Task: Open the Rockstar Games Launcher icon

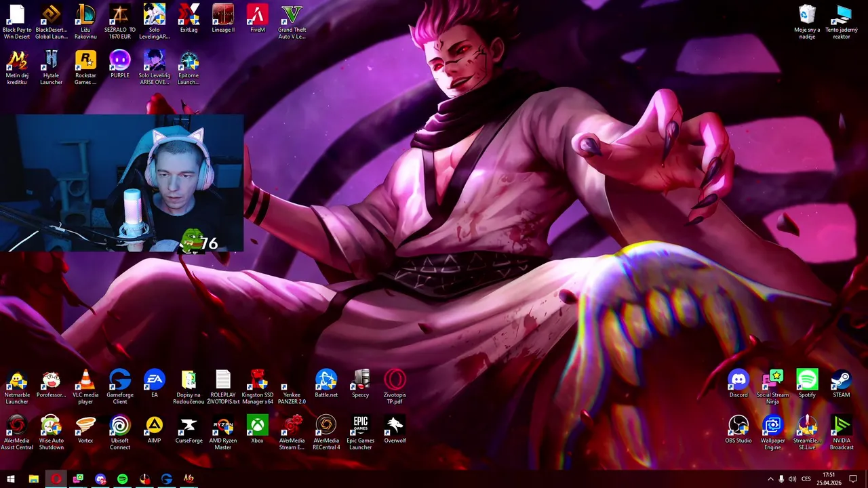Action: 85,68
